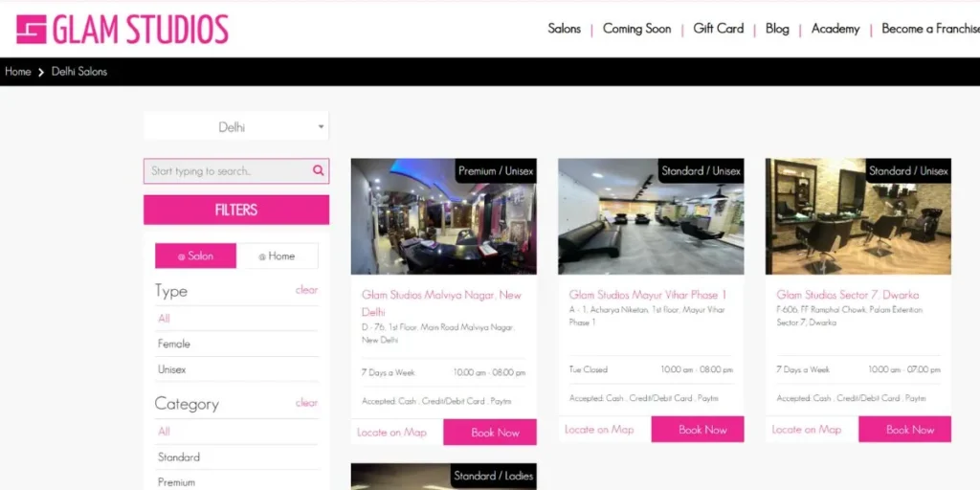Open the Delhi city dropdown

coord(236,127)
